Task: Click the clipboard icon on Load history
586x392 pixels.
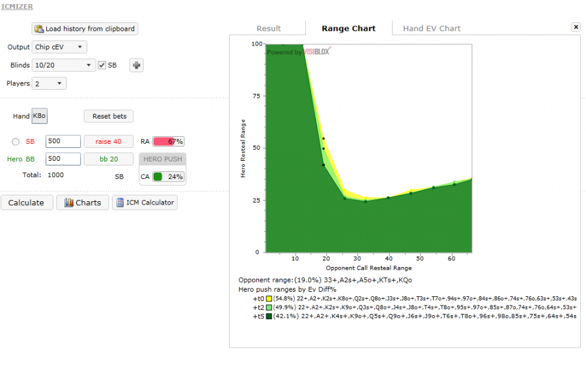Action: click(x=39, y=29)
